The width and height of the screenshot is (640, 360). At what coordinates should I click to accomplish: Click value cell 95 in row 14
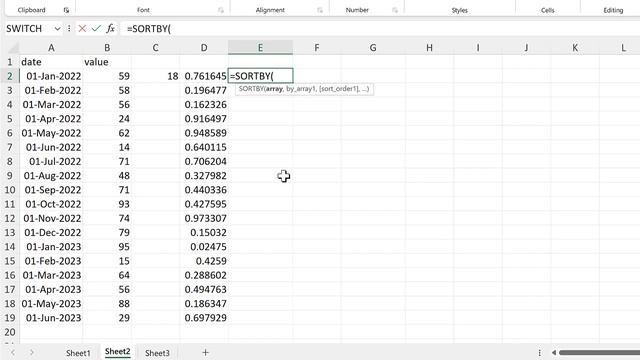coord(107,247)
